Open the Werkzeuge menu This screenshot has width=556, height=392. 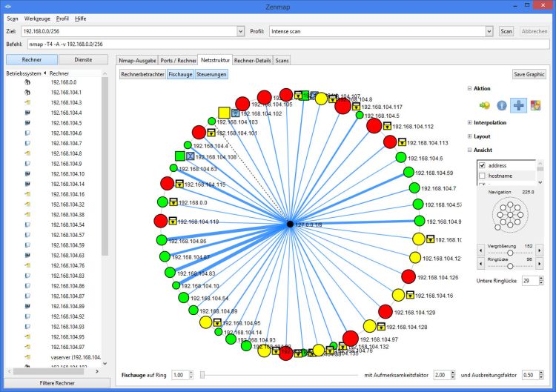(37, 18)
